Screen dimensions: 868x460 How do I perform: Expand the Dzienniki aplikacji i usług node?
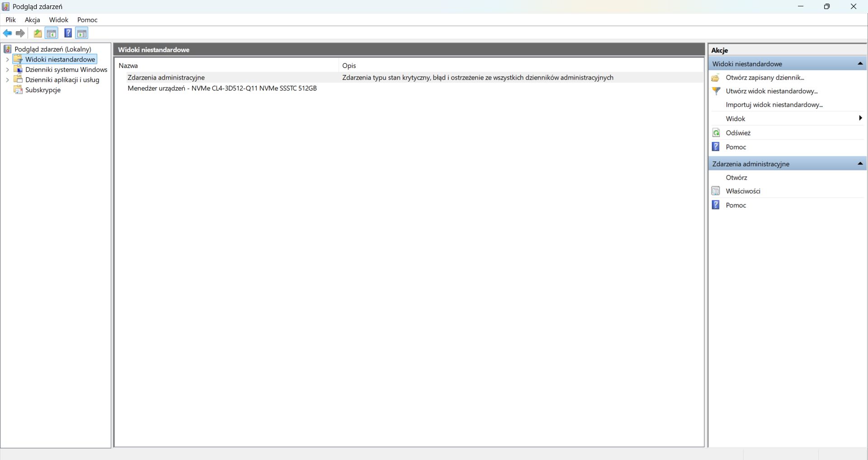(7, 80)
